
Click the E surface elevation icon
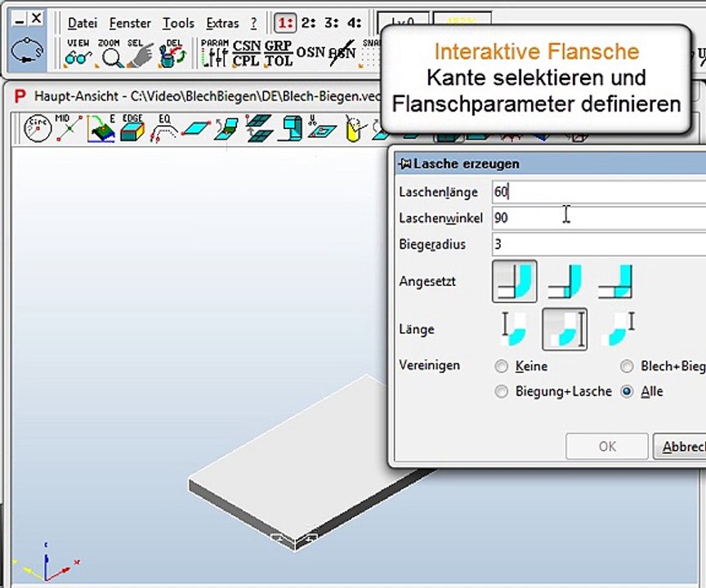[101, 129]
